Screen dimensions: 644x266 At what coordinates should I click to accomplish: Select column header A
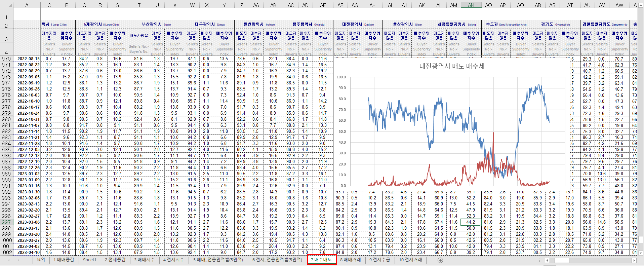point(27,5)
